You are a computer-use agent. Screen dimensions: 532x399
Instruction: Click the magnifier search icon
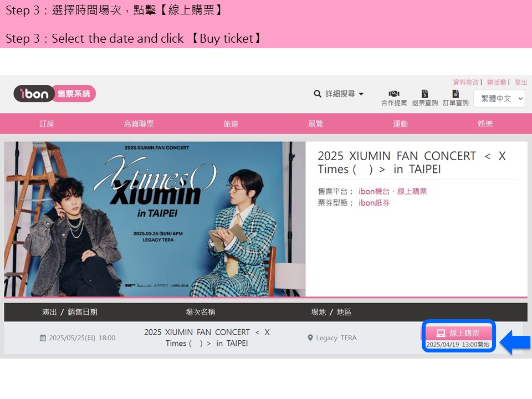tap(318, 94)
